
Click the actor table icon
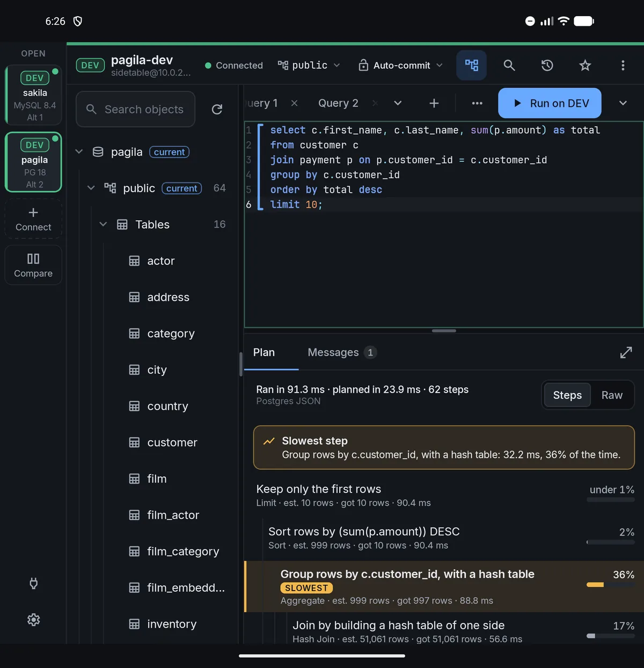pyautogui.click(x=134, y=260)
